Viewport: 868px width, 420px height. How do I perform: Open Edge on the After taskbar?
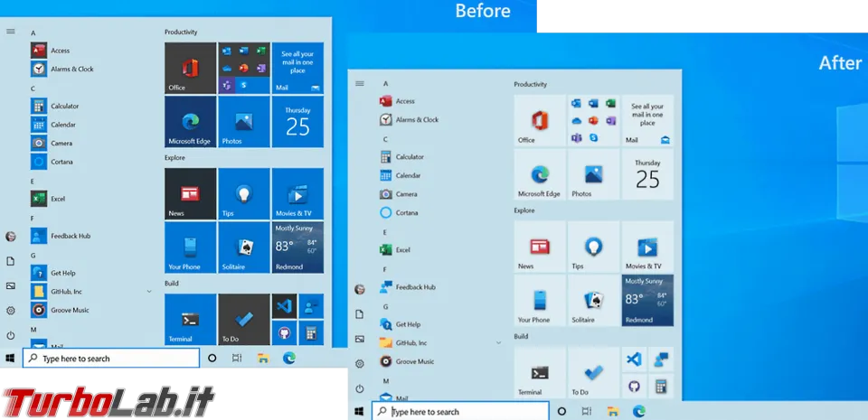tap(639, 411)
